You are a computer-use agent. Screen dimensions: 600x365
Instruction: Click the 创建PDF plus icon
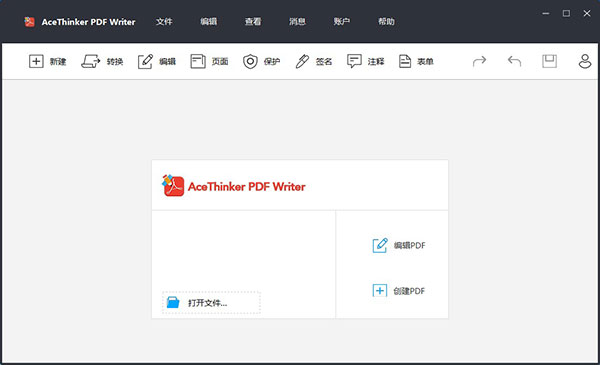point(380,291)
